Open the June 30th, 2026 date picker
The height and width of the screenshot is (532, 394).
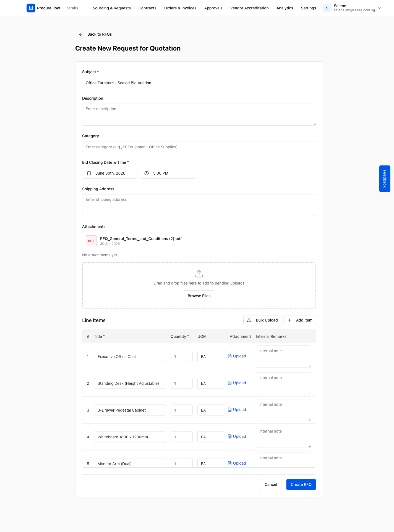click(x=110, y=173)
